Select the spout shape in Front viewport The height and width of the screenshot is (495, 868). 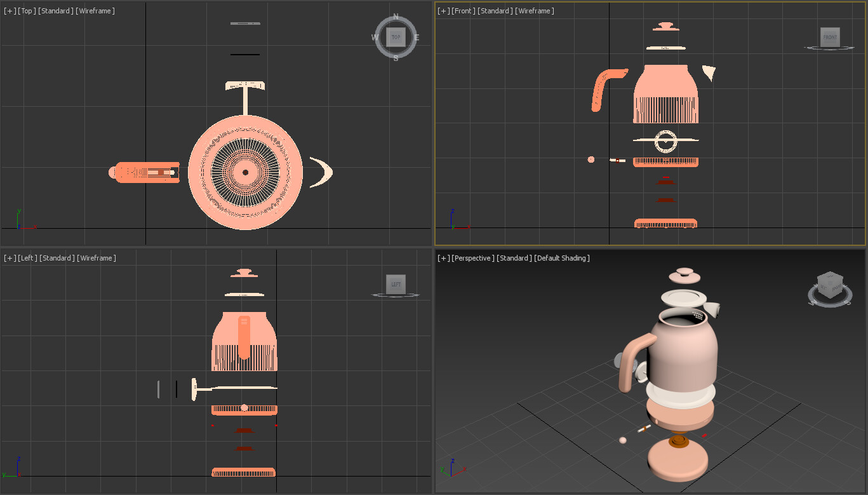click(709, 73)
